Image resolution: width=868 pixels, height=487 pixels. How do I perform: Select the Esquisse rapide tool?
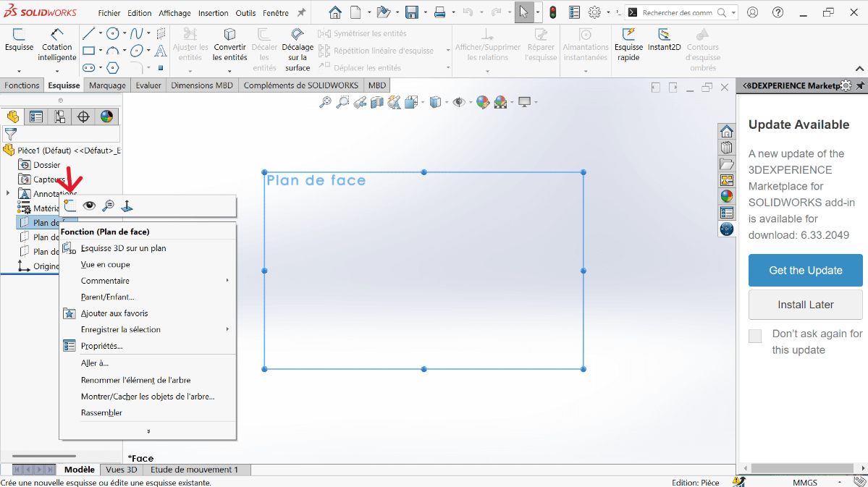pyautogui.click(x=628, y=45)
